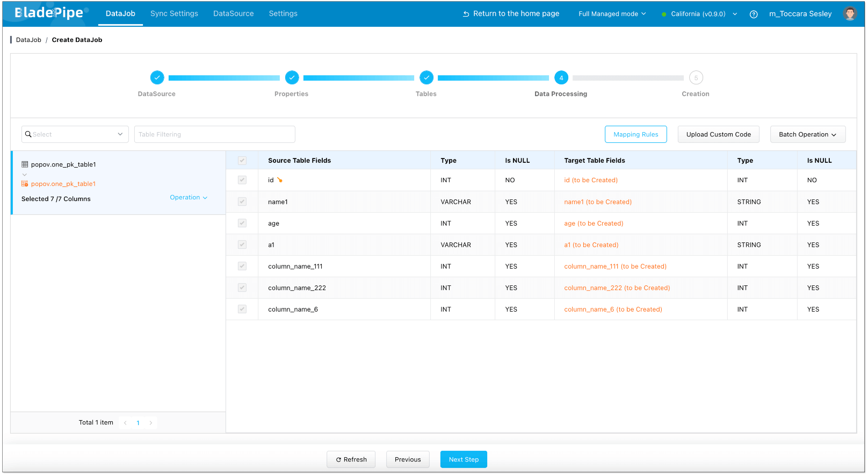Click the Properties completed step circle

click(x=292, y=78)
